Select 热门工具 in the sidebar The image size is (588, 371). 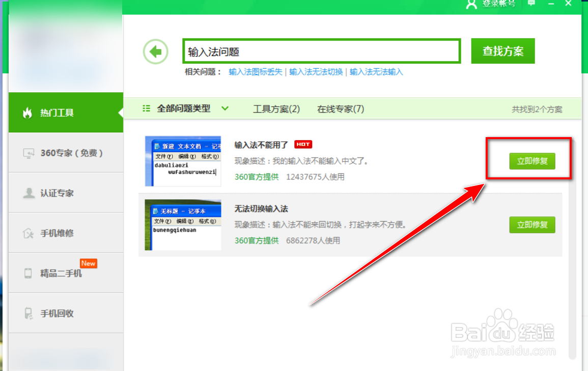pos(66,113)
